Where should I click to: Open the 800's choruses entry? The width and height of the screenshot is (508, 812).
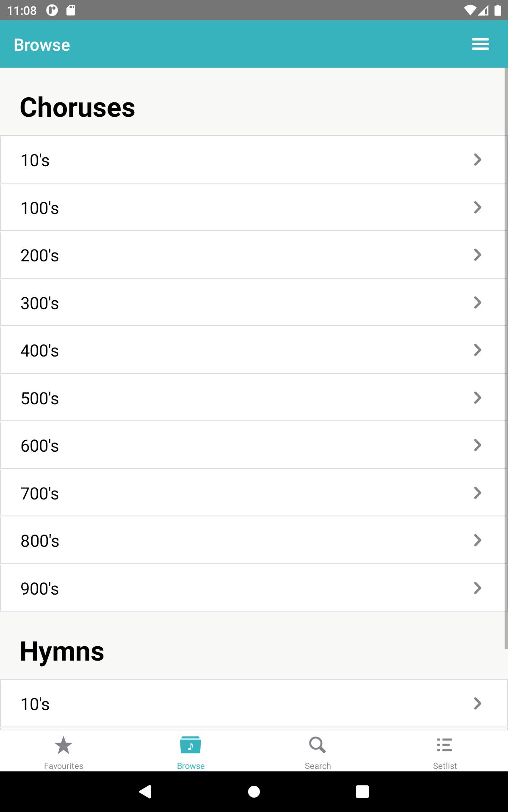tap(254, 540)
